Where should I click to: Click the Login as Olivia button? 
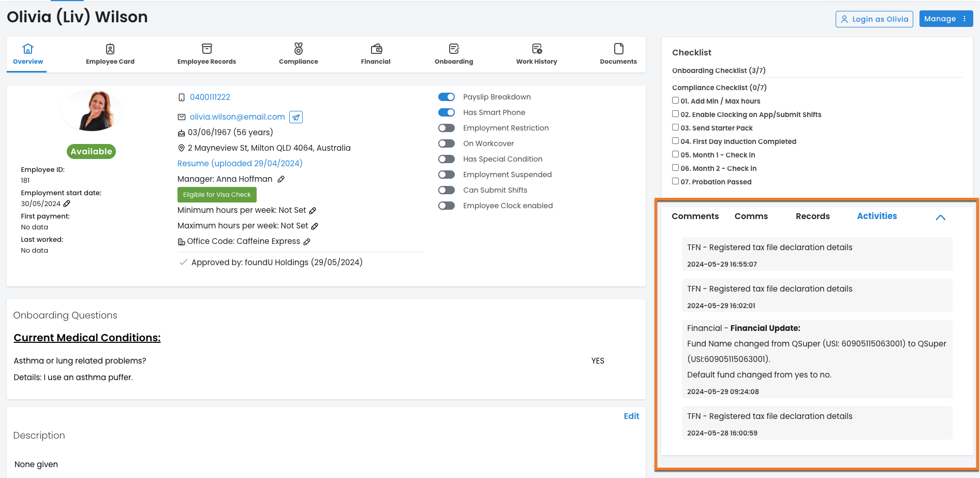tap(874, 19)
